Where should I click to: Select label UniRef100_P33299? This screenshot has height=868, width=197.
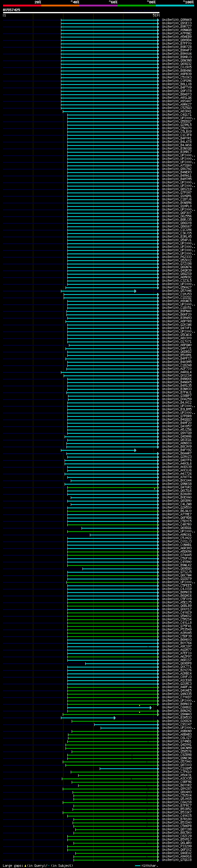click(x=176, y=846)
